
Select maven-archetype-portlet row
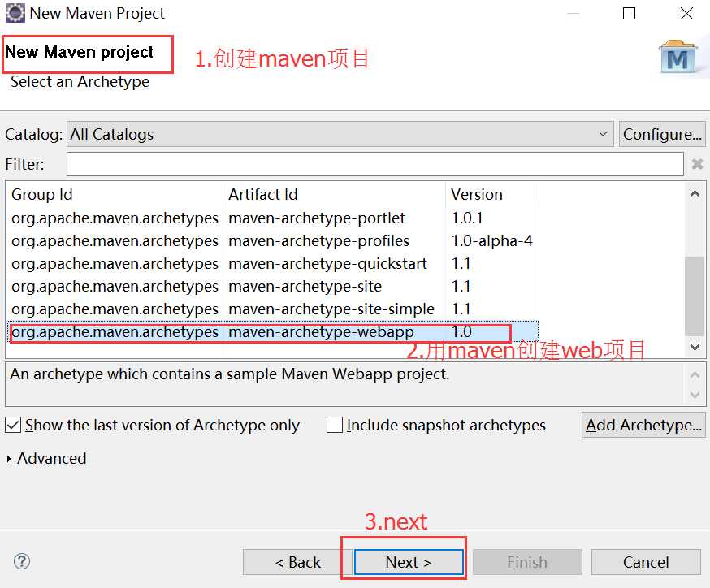click(x=273, y=218)
